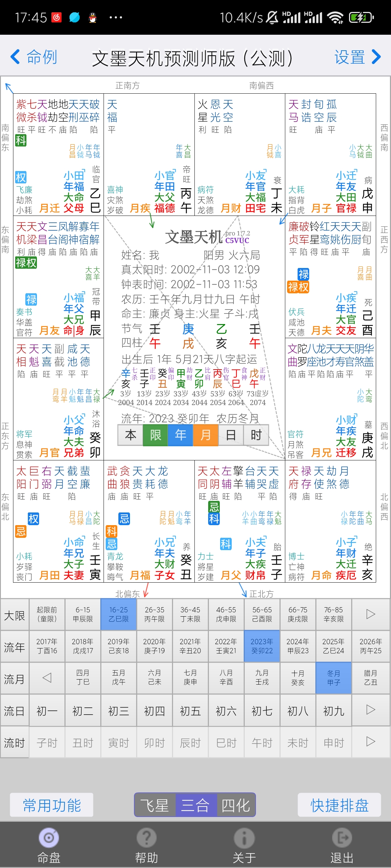Show earlier 流月 months with left arrow
This screenshot has width=391, height=868.
pyautogui.click(x=47, y=677)
